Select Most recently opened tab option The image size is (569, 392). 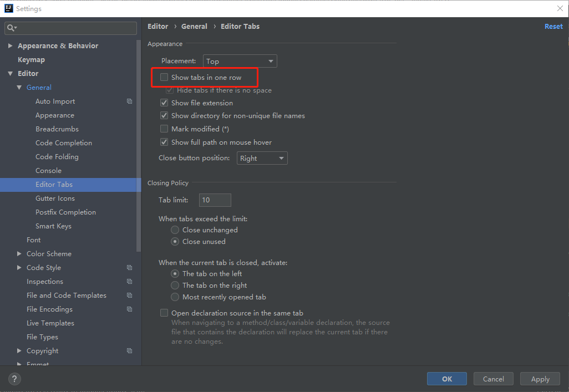175,297
